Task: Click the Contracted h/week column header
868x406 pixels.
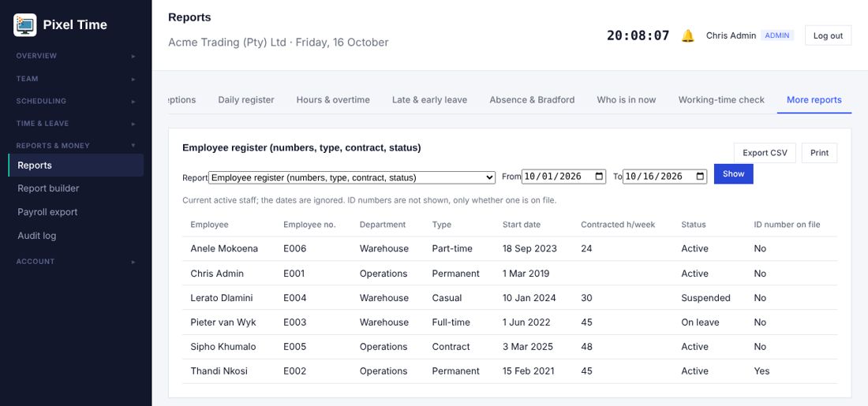Action: click(618, 225)
